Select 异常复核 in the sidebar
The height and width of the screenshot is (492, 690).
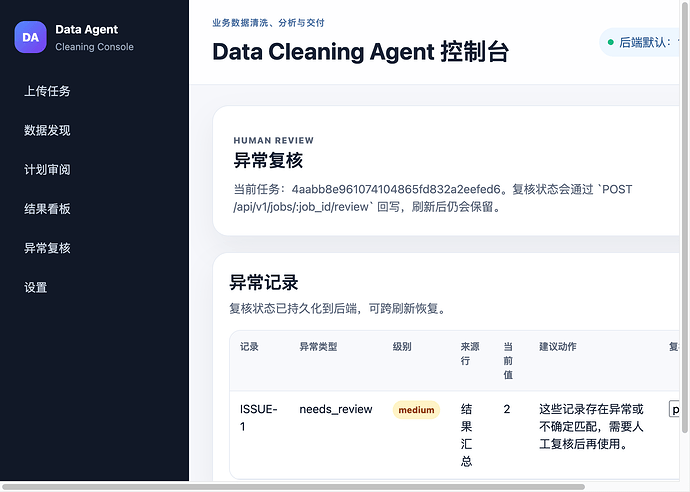[x=47, y=248]
